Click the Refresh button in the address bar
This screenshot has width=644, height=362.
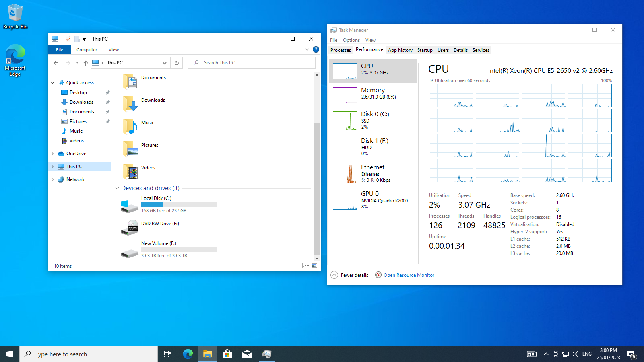(176, 63)
